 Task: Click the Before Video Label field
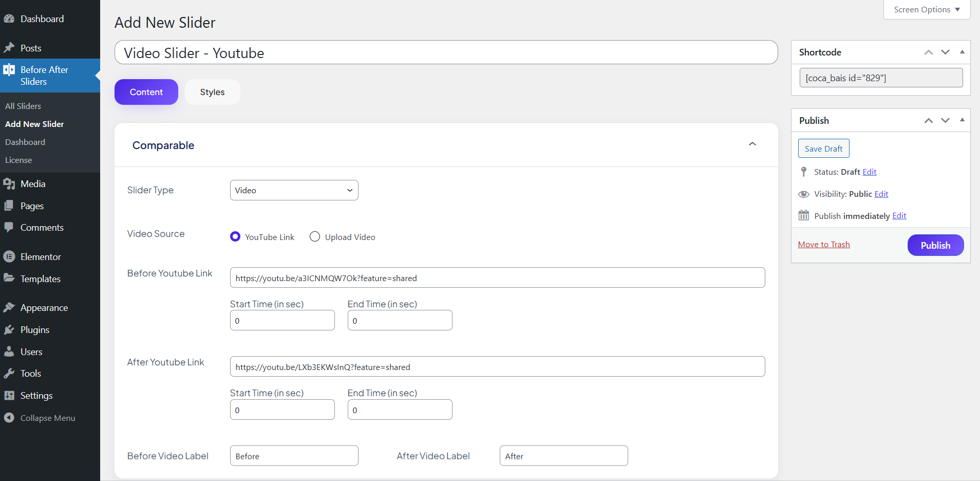pyautogui.click(x=294, y=456)
